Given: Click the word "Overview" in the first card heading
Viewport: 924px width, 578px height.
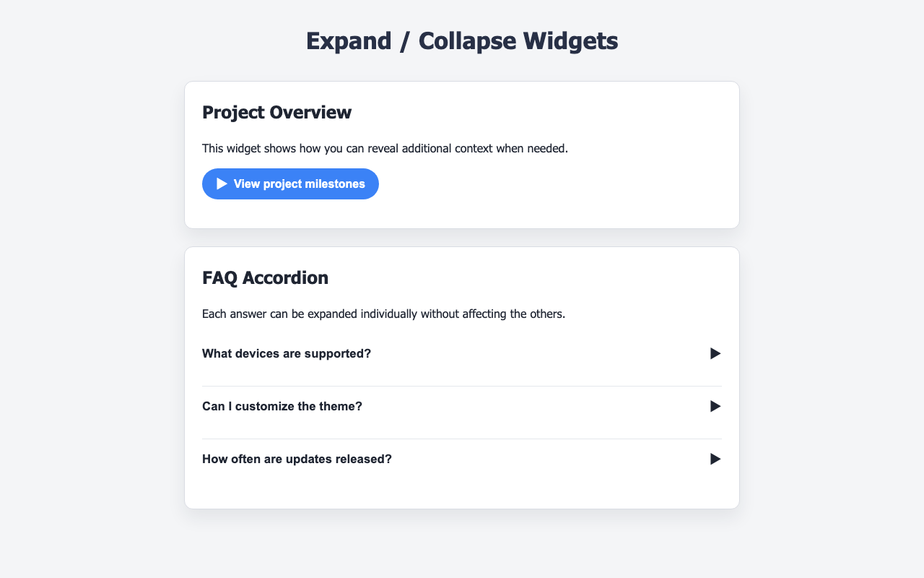Looking at the screenshot, I should (x=314, y=113).
